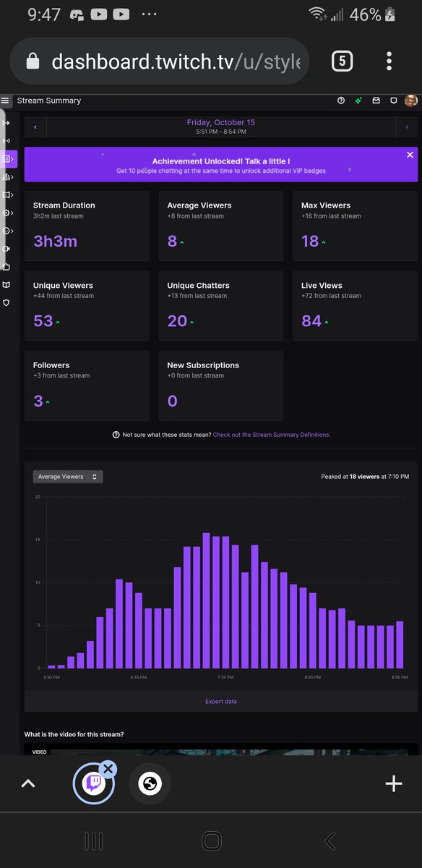Image resolution: width=422 pixels, height=868 pixels.
Task: Open the user profile avatar
Action: pyautogui.click(x=411, y=101)
